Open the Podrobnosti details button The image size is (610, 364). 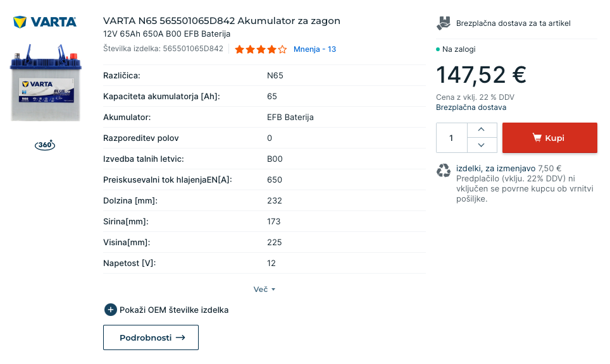[x=151, y=337]
